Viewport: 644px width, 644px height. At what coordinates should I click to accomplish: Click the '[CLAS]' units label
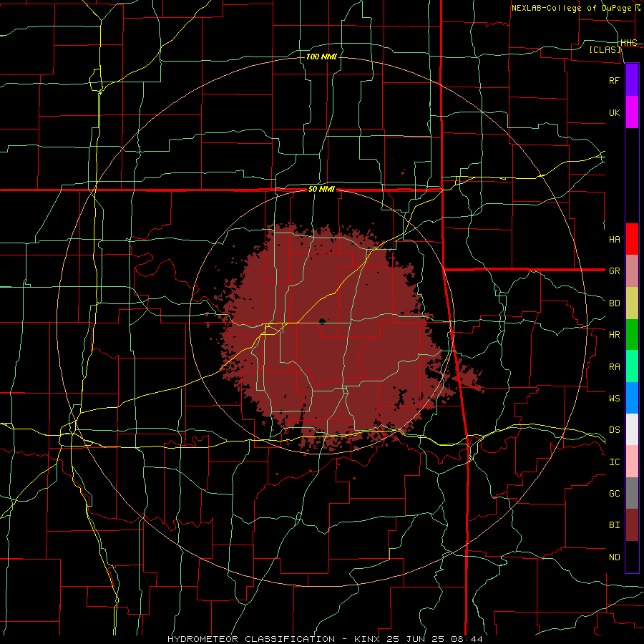click(x=605, y=49)
